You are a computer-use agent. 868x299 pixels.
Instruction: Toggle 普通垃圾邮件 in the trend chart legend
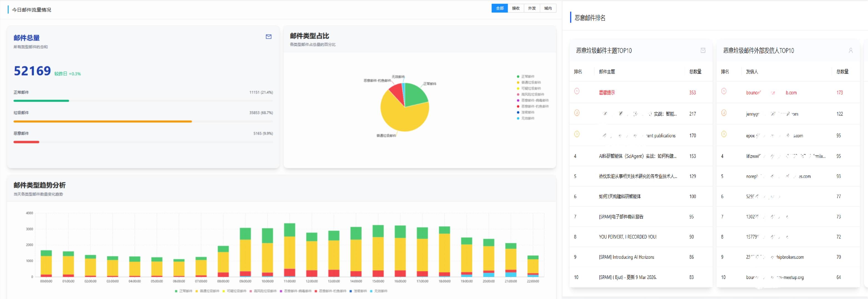[x=209, y=291]
